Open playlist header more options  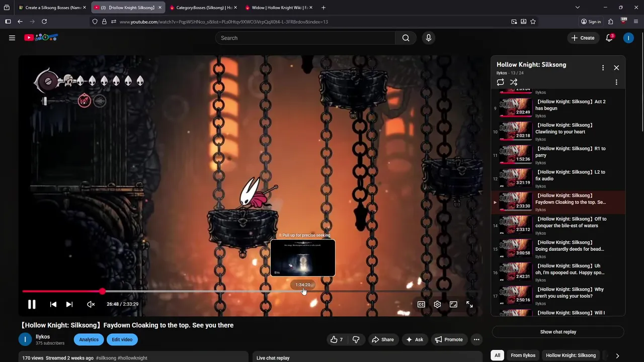pos(603,67)
